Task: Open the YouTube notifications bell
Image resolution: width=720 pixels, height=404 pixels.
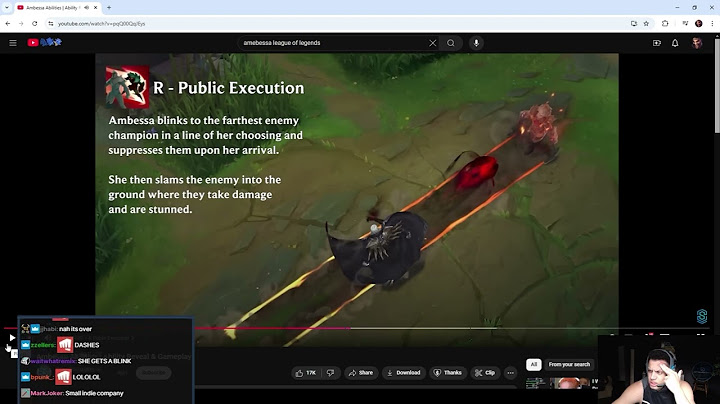Action: click(675, 43)
